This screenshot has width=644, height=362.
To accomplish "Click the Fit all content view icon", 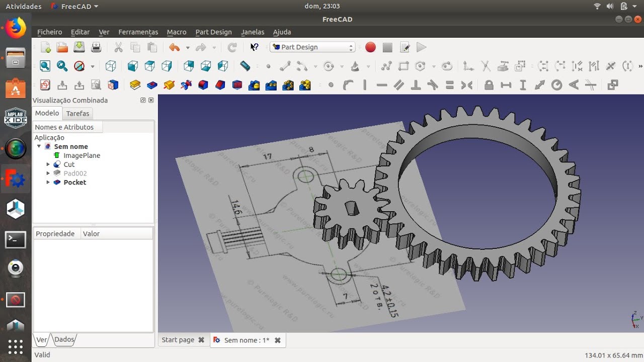I will (45, 66).
